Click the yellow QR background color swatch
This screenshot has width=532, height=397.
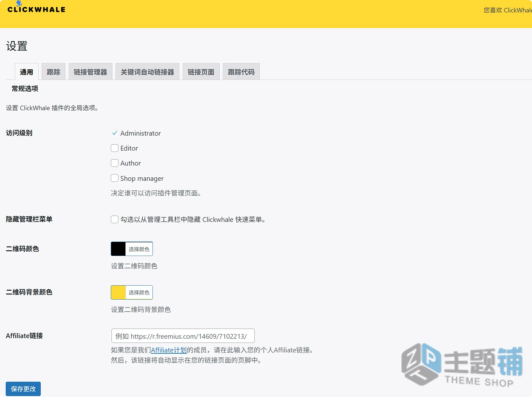[x=118, y=292]
